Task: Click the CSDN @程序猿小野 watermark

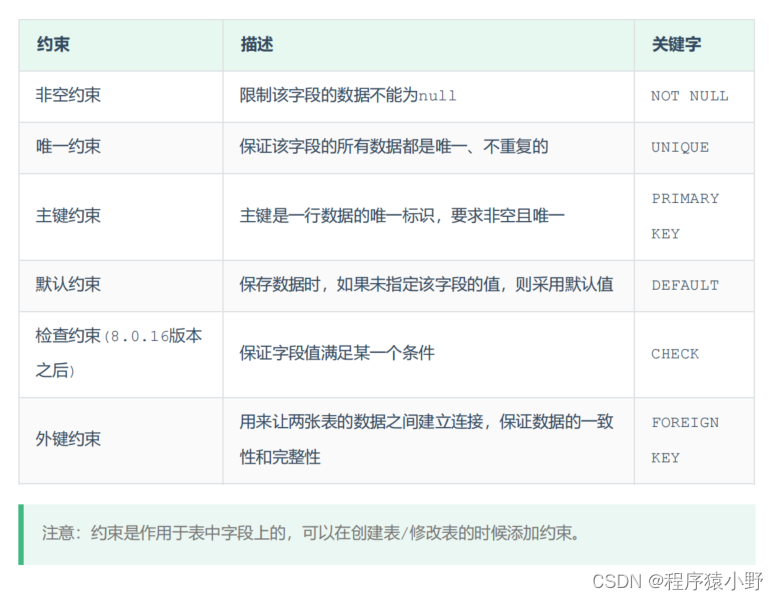Action: 677,580
